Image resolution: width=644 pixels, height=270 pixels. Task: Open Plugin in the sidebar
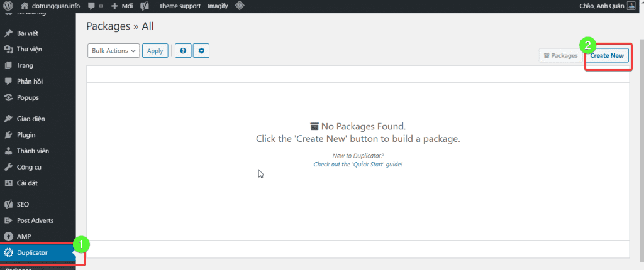tap(26, 135)
